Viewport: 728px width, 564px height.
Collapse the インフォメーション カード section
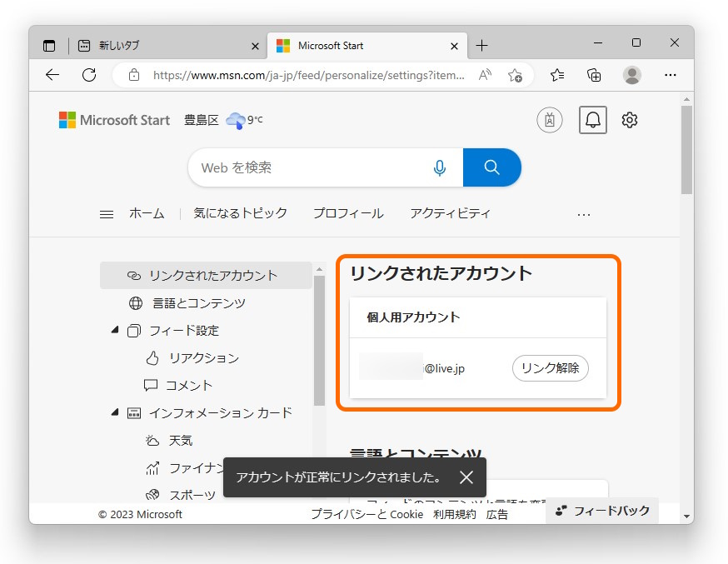pyautogui.click(x=115, y=412)
